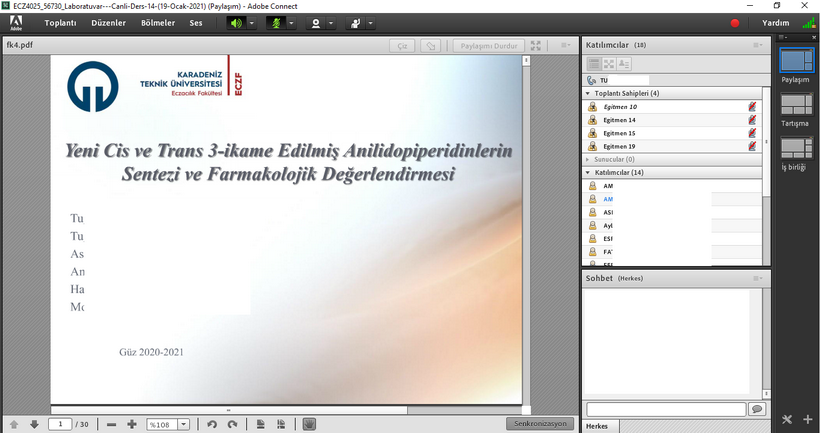Select the Paylaşım layout thumbnail
The width and height of the screenshot is (820, 433).
pos(795,60)
